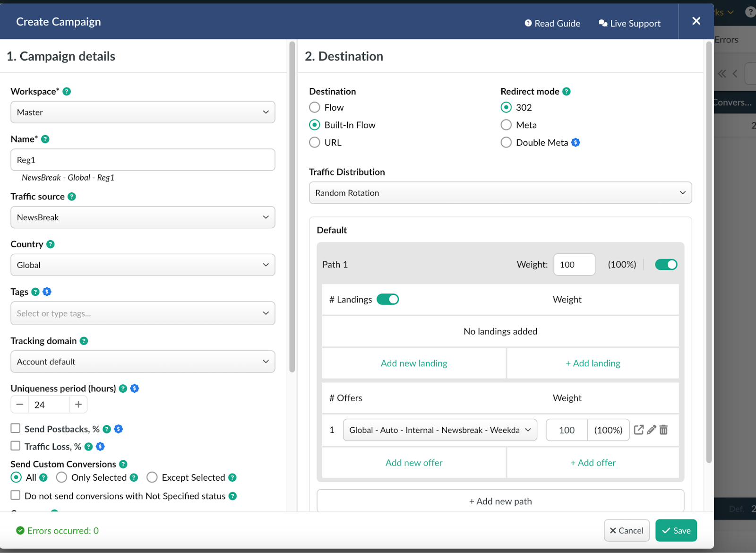Enable the Send Postbacks checkbox

coord(16,428)
